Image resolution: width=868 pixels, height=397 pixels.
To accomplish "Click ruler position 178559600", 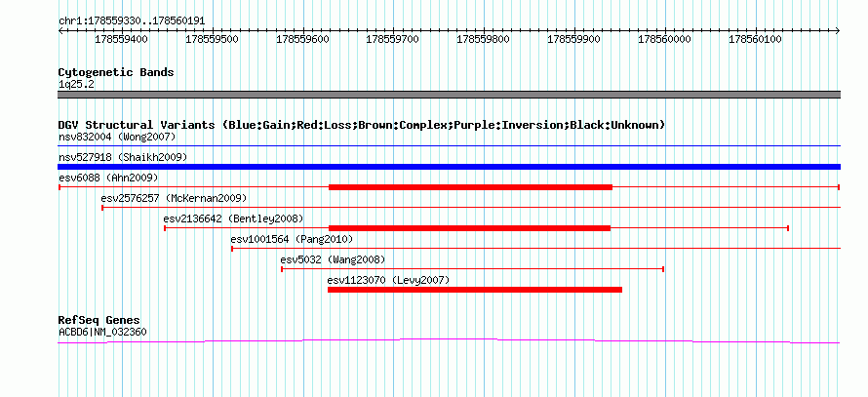I will click(302, 39).
